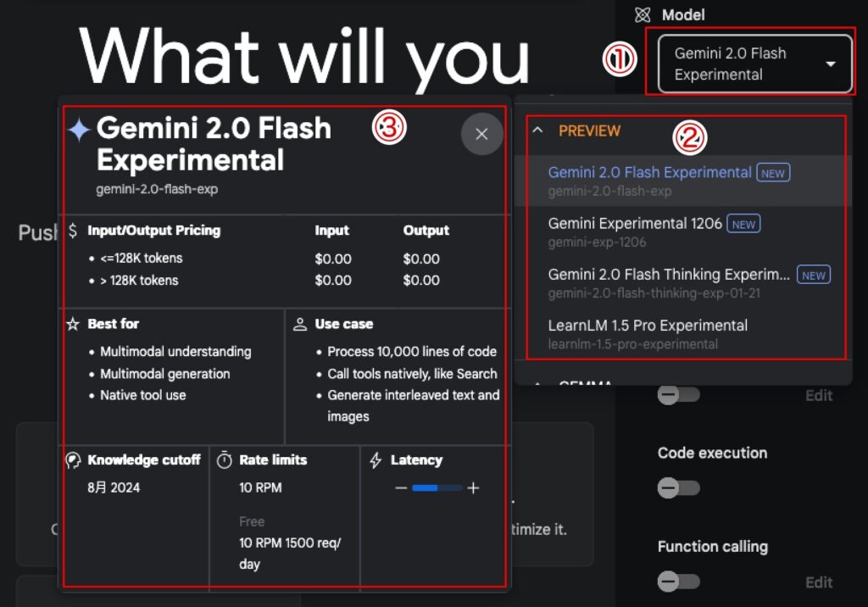Viewport: 868px width, 607px height.
Task: Click NEW badge on Flash Thinking Experimental
Action: click(813, 276)
